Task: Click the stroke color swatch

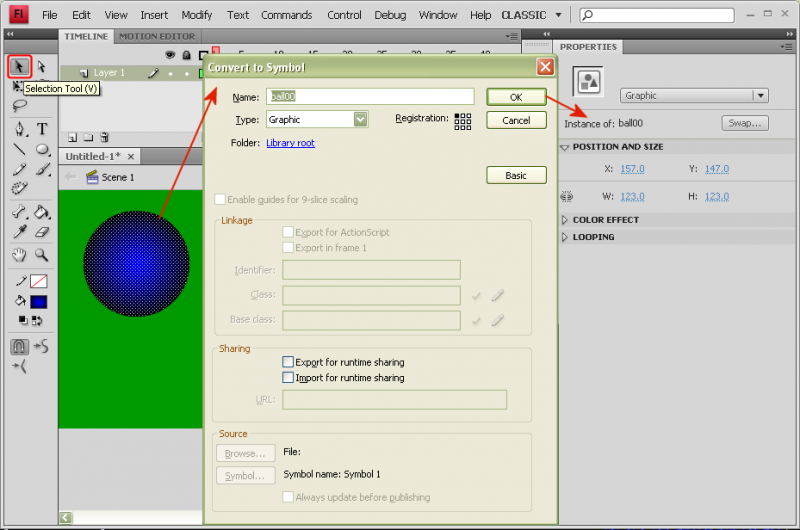Action: [39, 281]
